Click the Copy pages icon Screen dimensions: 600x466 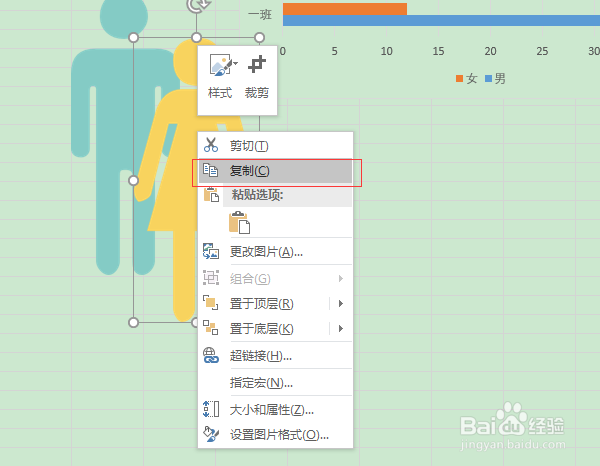tap(210, 170)
